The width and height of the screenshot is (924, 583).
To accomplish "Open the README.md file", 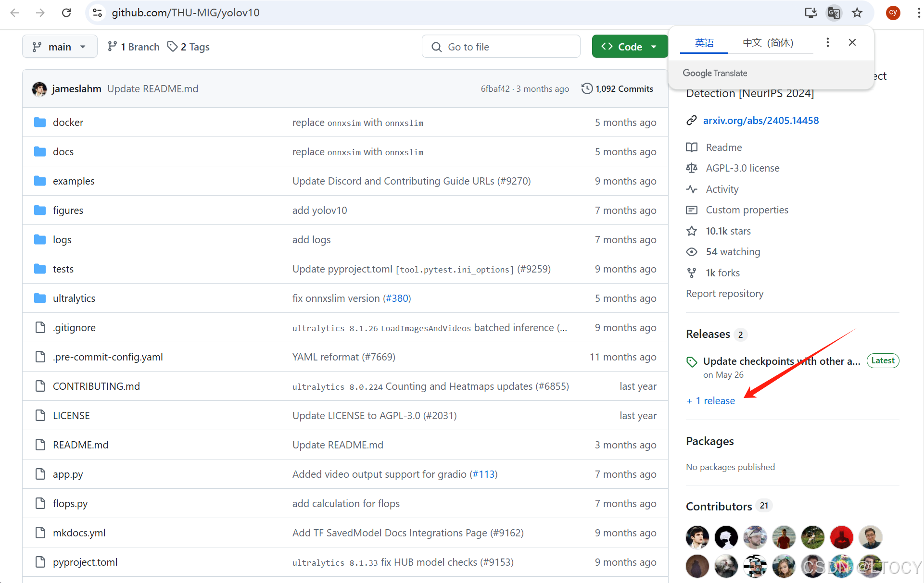I will pos(80,445).
